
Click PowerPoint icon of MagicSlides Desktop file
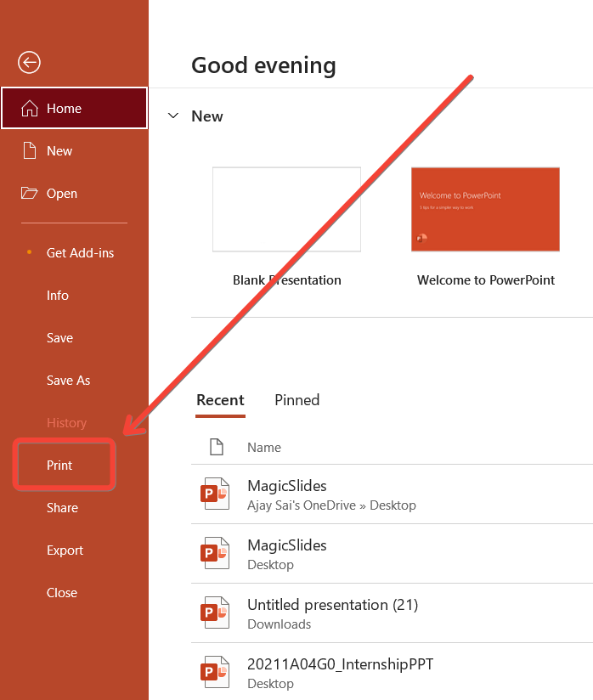click(x=215, y=553)
